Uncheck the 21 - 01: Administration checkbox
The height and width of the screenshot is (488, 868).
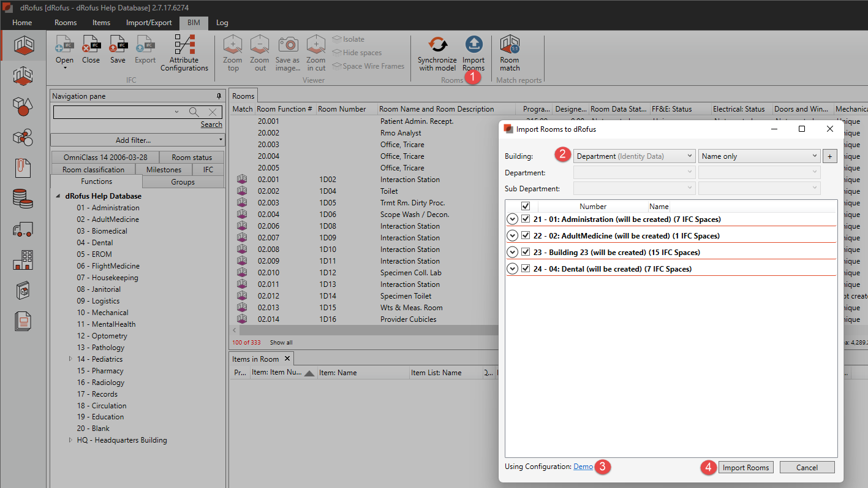pyautogui.click(x=525, y=219)
